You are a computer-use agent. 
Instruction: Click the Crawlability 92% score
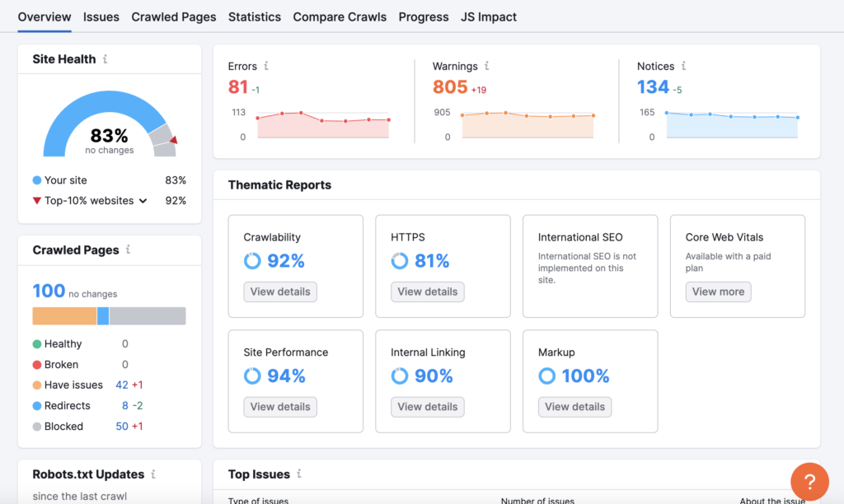point(286,261)
